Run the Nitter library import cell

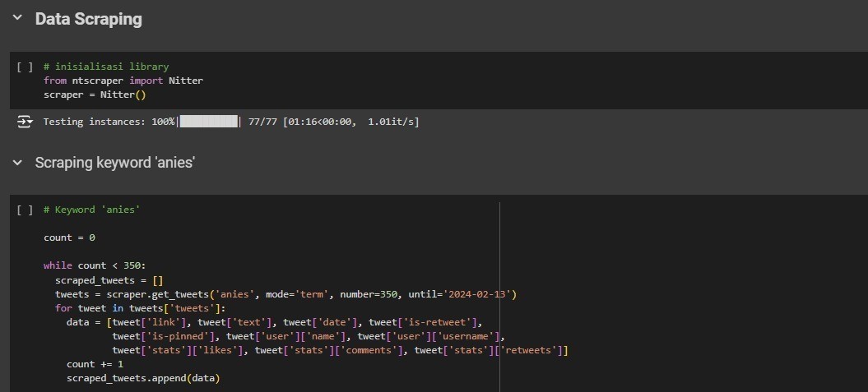[x=25, y=67]
